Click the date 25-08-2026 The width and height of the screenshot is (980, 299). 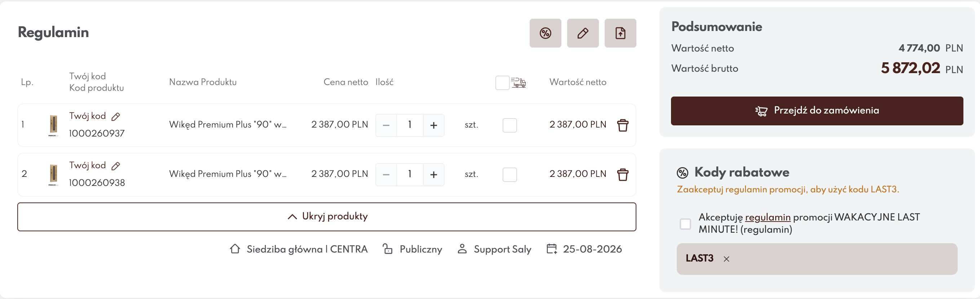tap(592, 249)
